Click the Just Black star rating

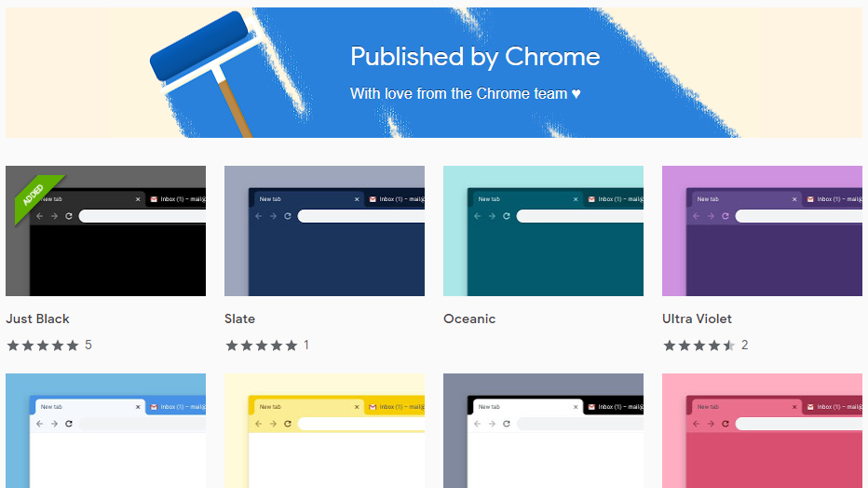pyautogui.click(x=43, y=346)
